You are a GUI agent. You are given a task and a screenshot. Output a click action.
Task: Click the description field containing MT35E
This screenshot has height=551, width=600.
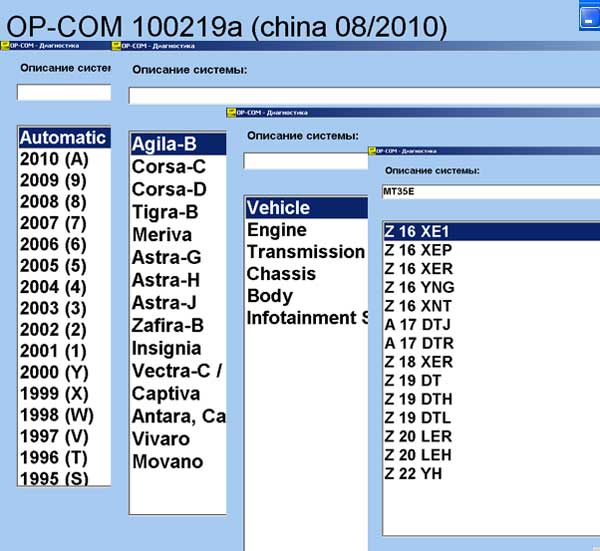point(490,192)
